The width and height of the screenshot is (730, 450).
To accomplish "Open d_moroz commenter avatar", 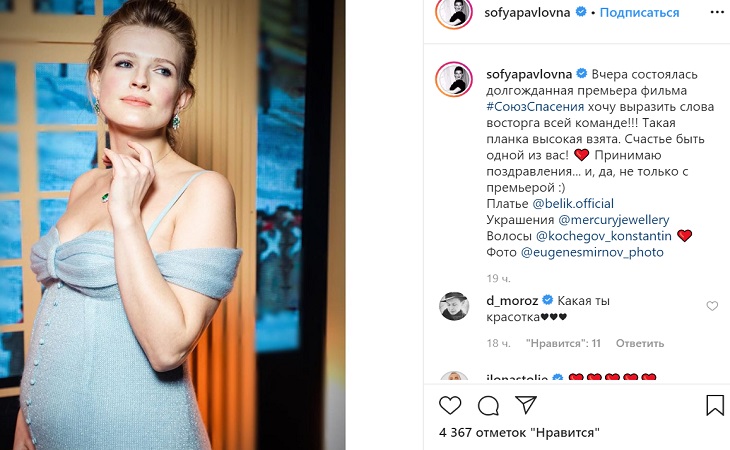I will pos(453,306).
